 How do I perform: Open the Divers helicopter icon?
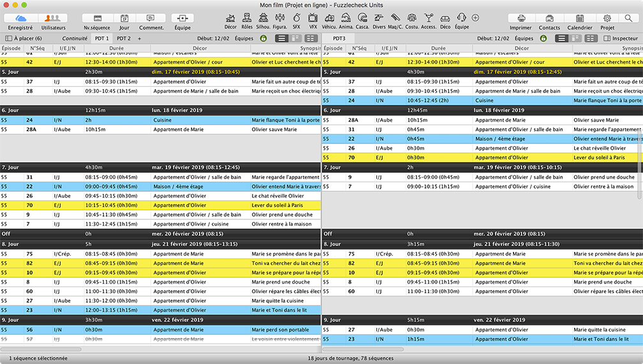379,18
